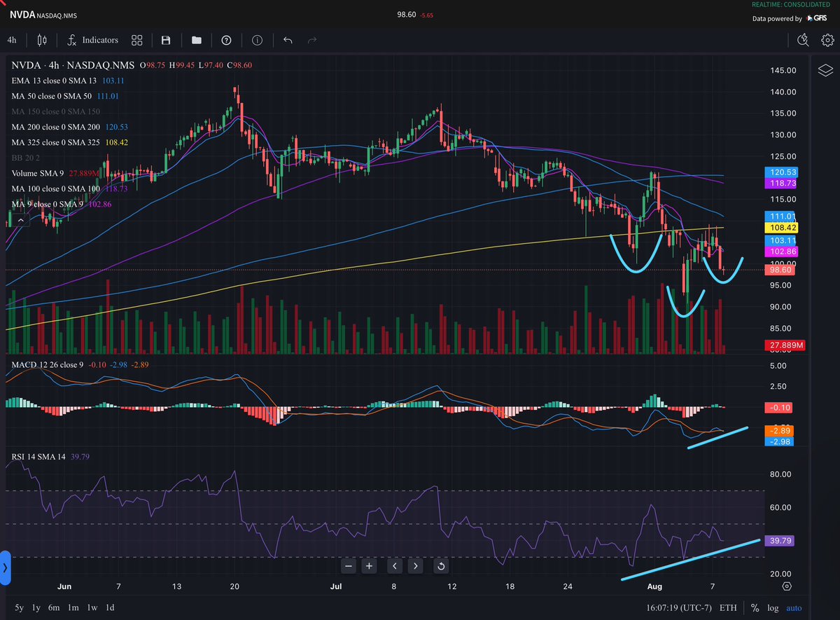Open the chart settings gear

click(827, 40)
